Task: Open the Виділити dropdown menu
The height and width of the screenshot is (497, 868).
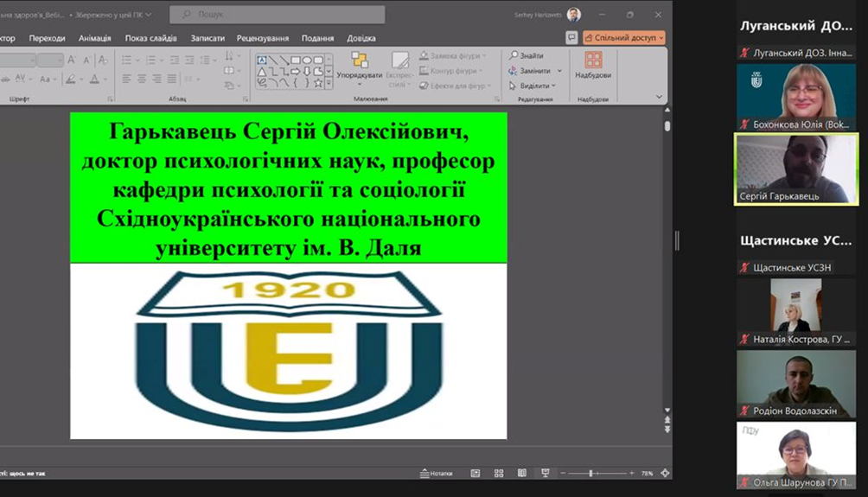Action: pyautogui.click(x=534, y=86)
